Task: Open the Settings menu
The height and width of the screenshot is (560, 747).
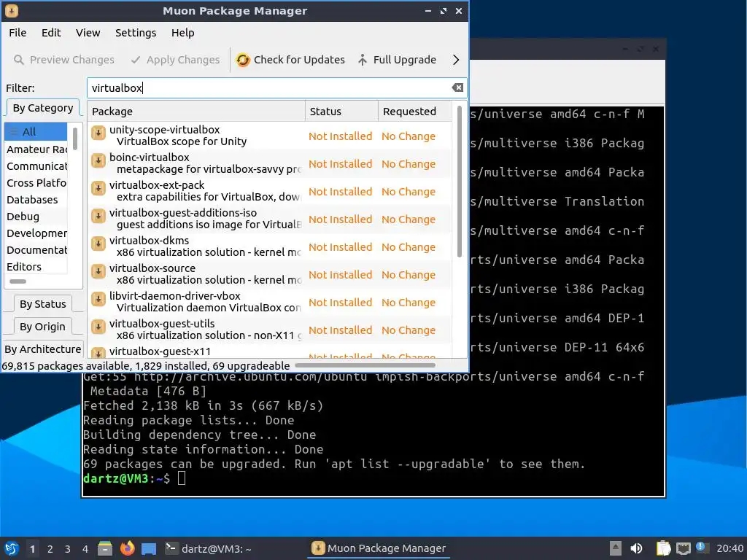Action: [136, 33]
